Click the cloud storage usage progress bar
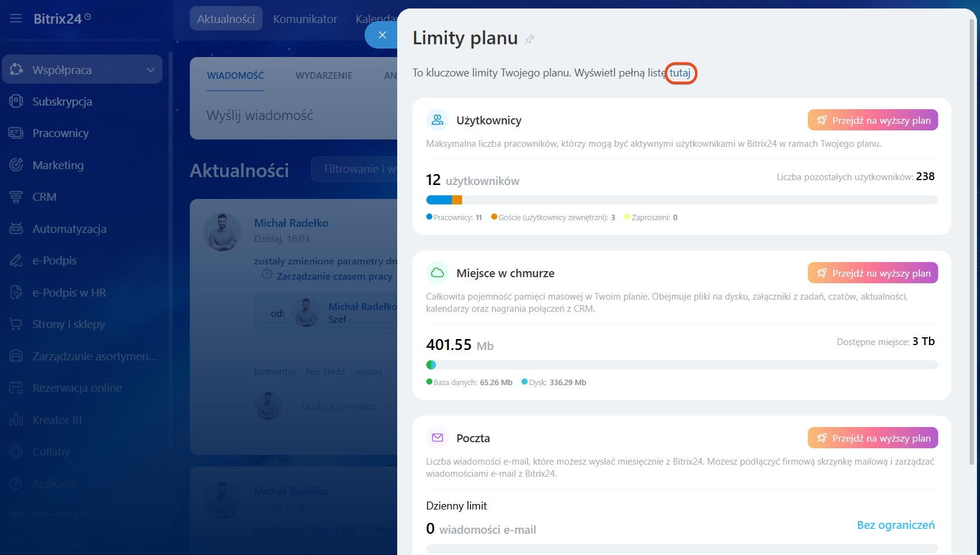Screen dimensions: 980x555 pos(682,365)
